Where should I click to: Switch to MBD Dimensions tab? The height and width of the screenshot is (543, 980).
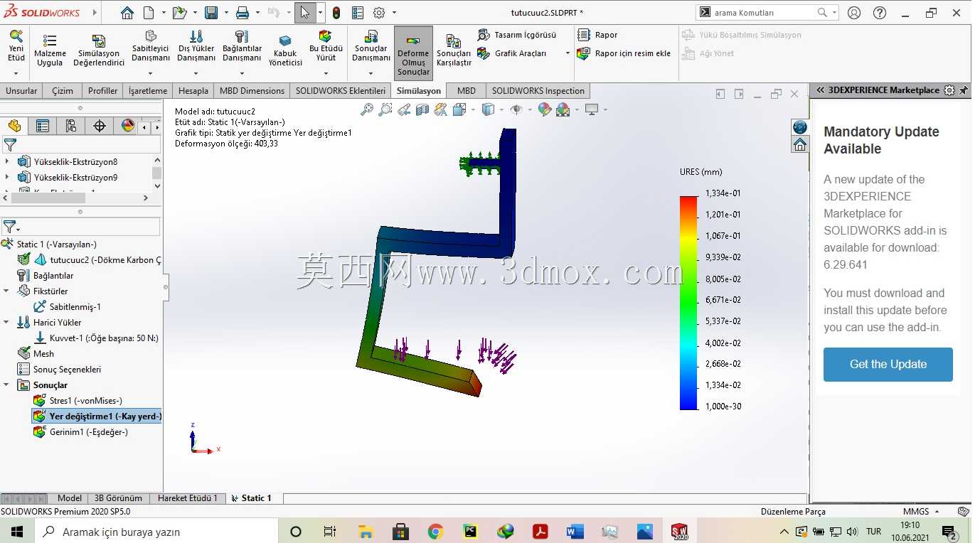click(252, 90)
